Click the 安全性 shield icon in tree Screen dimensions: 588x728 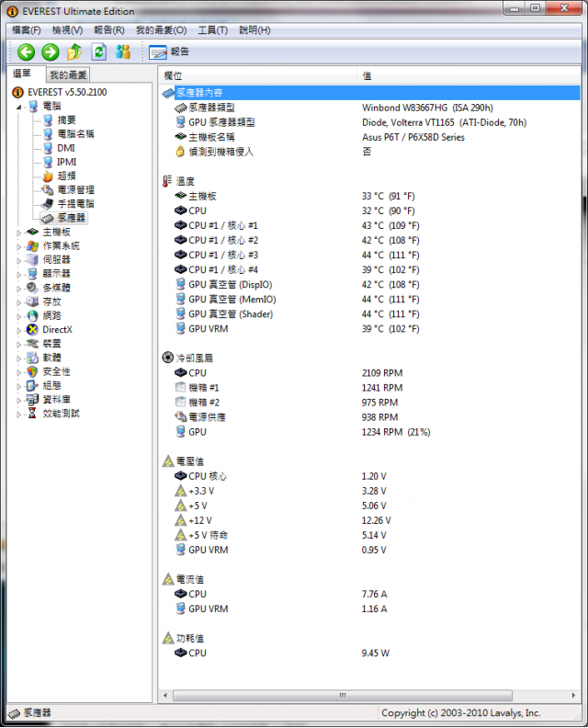tap(32, 371)
